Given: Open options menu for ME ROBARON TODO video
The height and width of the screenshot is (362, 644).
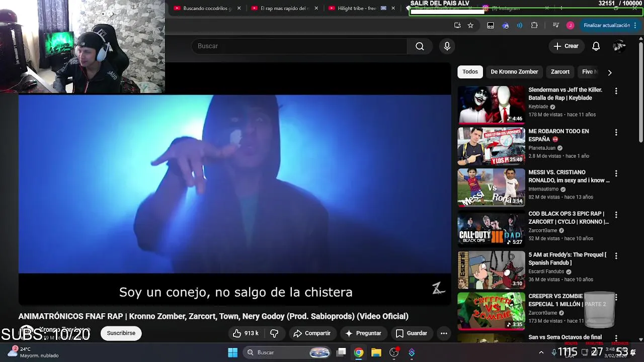Looking at the screenshot, I should (x=616, y=132).
